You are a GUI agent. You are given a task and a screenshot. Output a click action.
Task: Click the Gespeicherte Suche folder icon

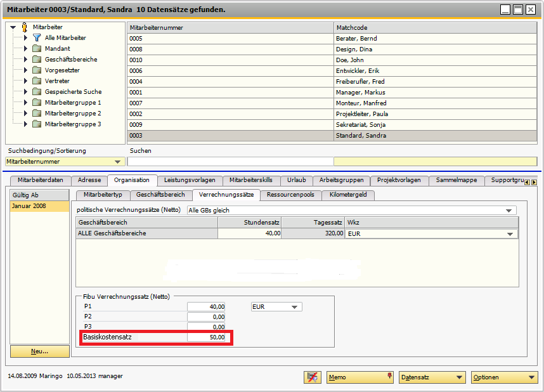click(x=37, y=92)
